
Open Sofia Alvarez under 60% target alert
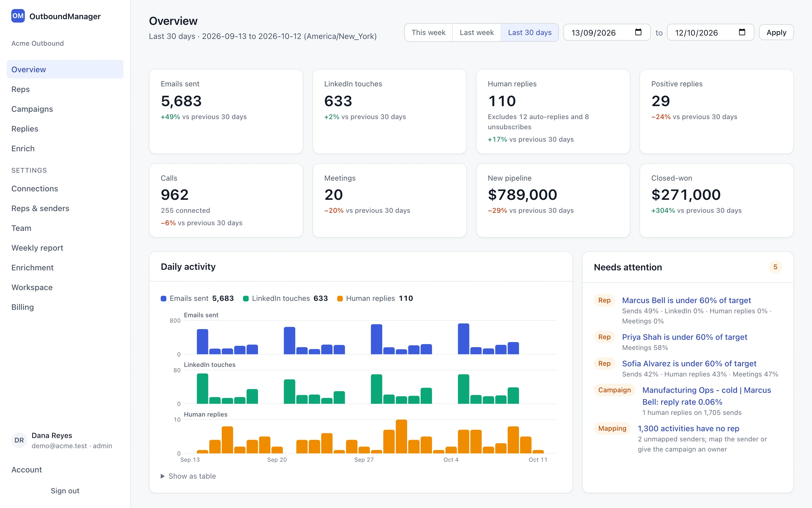tap(689, 364)
